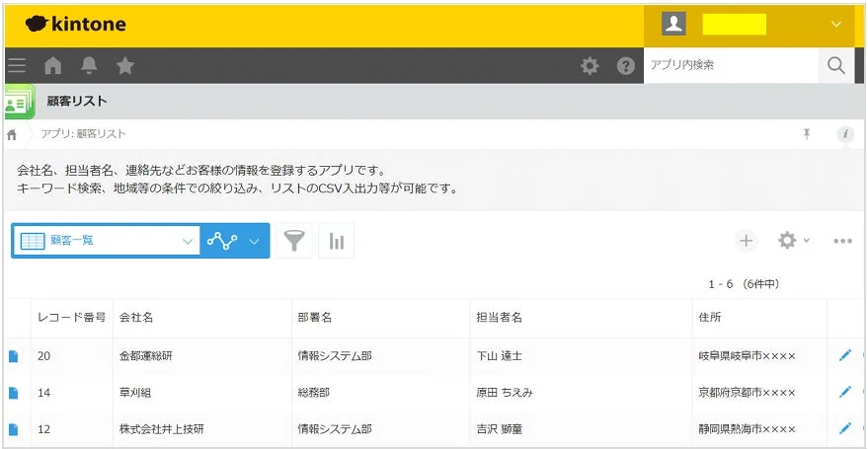Click the record count 1 - 6 (6件中)
The height and width of the screenshot is (449, 868).
tap(744, 284)
